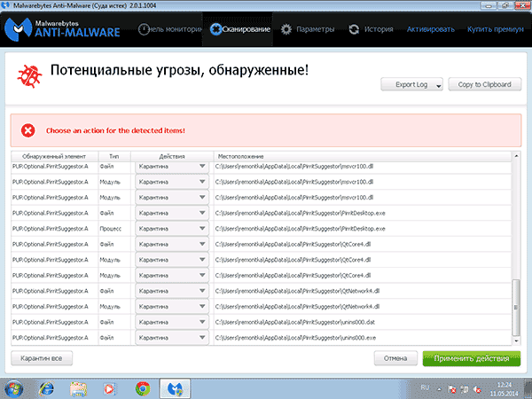The width and height of the screenshot is (532, 399).
Task: Click the Местоположение column header
Action: point(362,156)
